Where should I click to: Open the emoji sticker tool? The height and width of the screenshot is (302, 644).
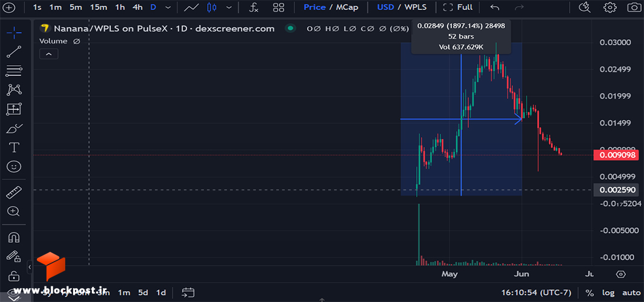14,167
